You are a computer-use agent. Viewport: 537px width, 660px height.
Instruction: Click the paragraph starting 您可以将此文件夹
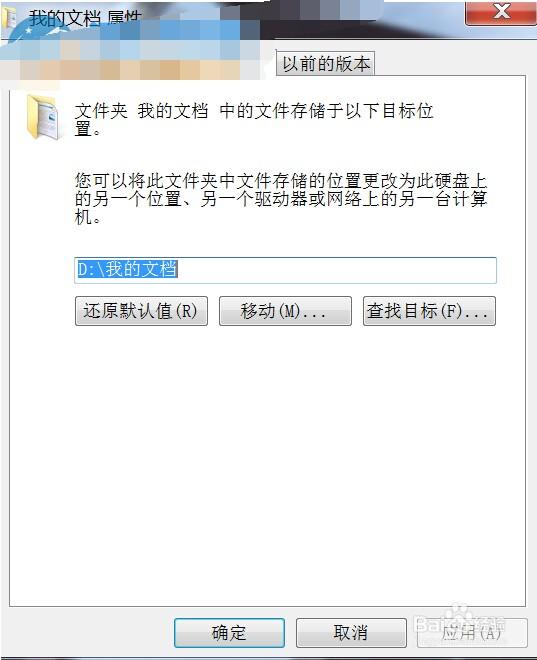281,199
